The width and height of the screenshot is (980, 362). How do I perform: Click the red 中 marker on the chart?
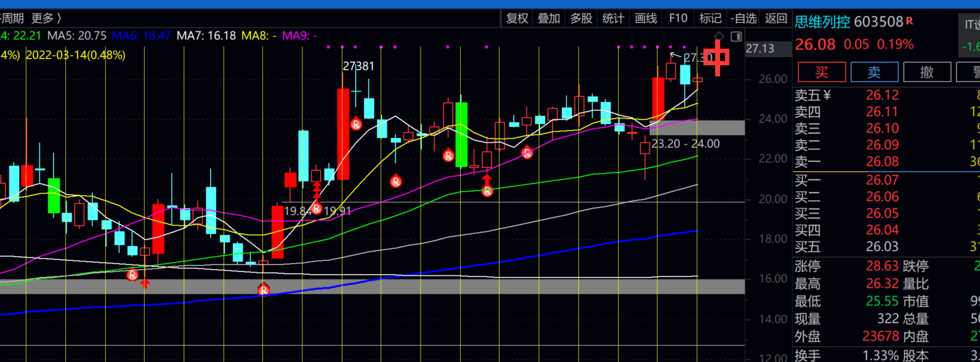[716, 57]
